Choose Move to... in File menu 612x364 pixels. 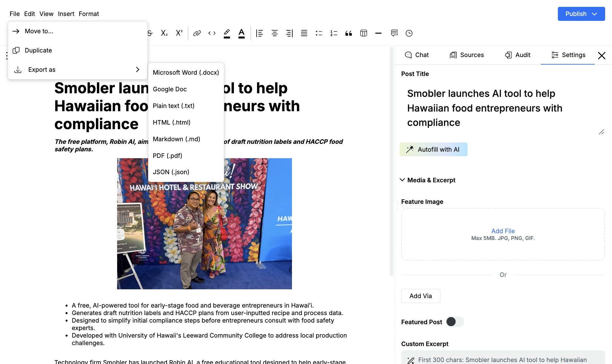[x=78, y=31]
